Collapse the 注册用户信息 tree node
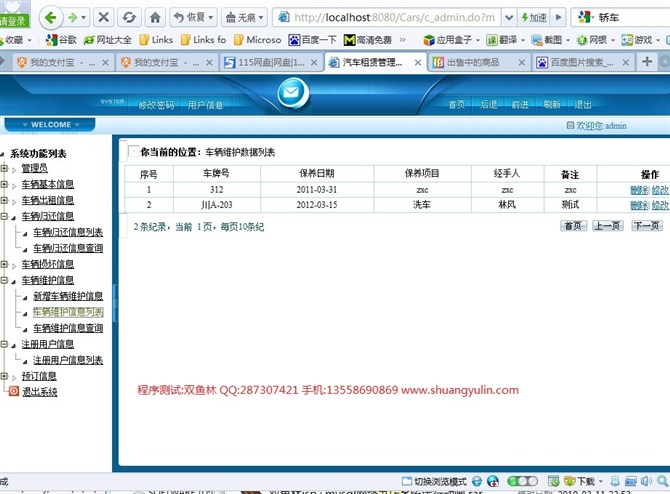The width and height of the screenshot is (670, 494). click(x=4, y=344)
